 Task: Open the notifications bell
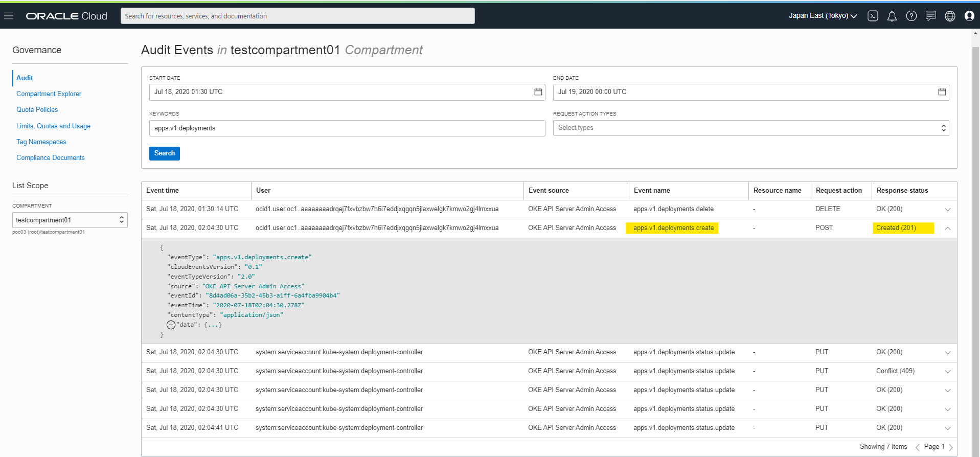[x=892, y=16]
